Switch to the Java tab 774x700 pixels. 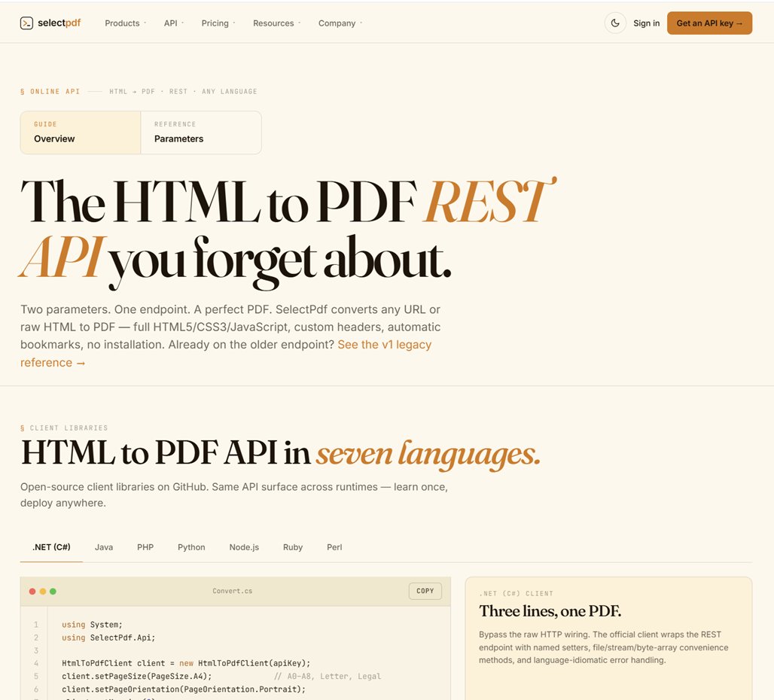click(x=104, y=547)
